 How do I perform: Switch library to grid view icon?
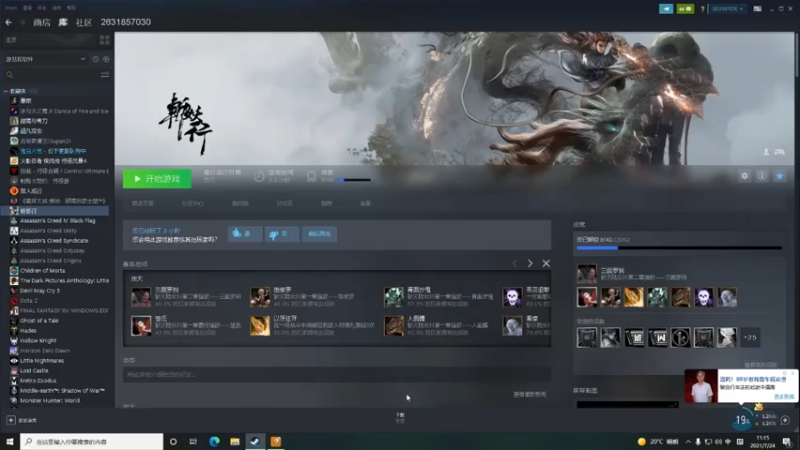point(105,40)
